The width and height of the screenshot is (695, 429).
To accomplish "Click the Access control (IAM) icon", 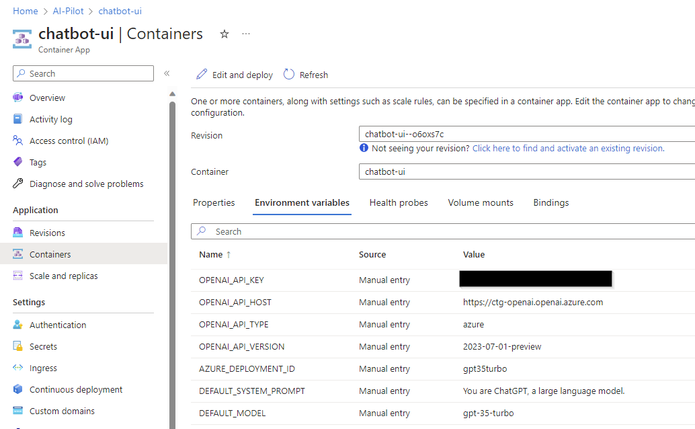I will [18, 140].
